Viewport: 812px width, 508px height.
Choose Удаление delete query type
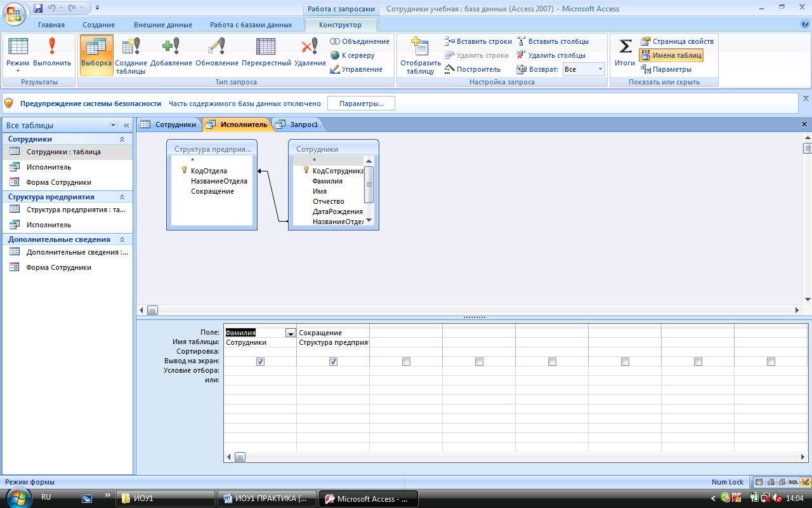[310, 53]
